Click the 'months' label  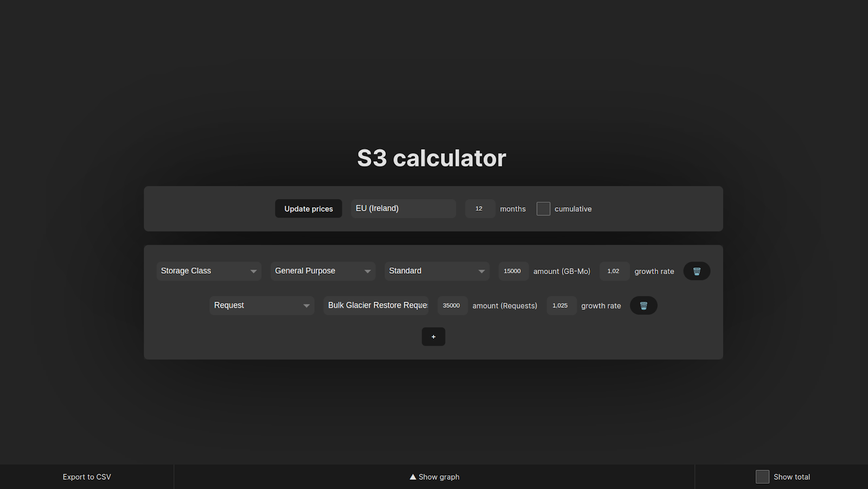coord(513,209)
